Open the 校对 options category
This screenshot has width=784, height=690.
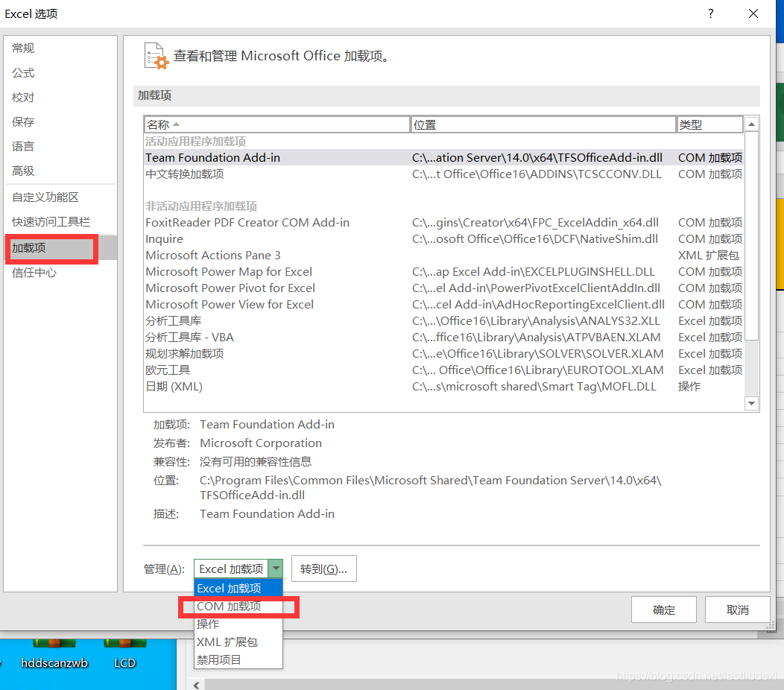[60, 98]
